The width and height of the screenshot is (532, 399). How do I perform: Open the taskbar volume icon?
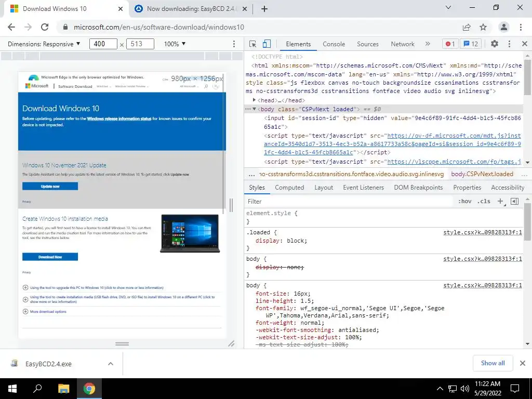(465, 389)
